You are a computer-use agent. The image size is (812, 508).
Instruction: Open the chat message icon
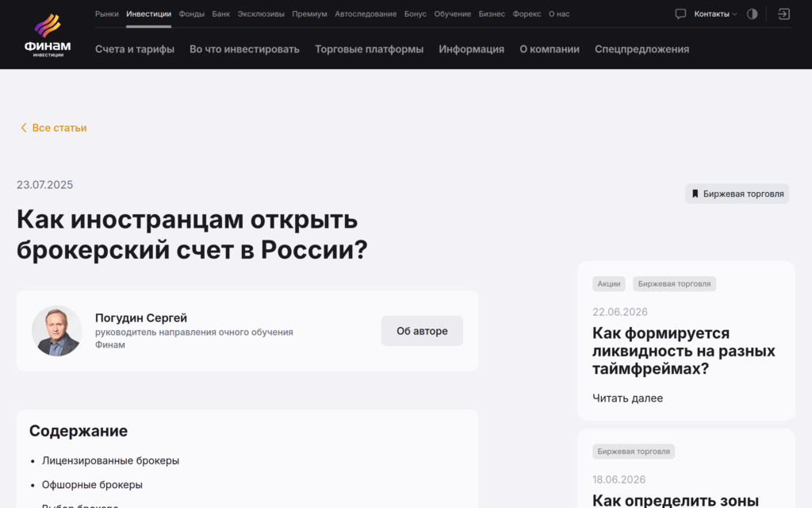pyautogui.click(x=680, y=14)
